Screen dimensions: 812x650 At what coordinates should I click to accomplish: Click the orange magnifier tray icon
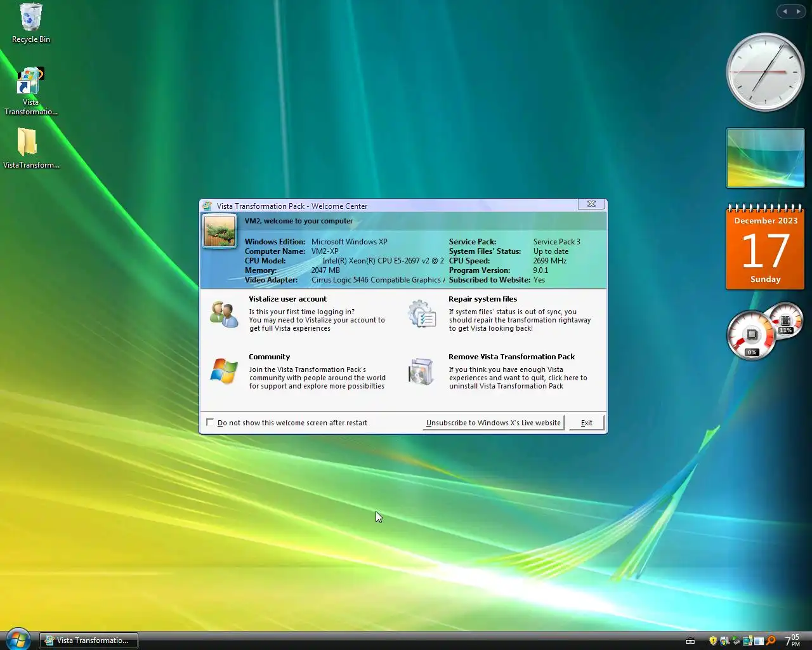pos(771,640)
